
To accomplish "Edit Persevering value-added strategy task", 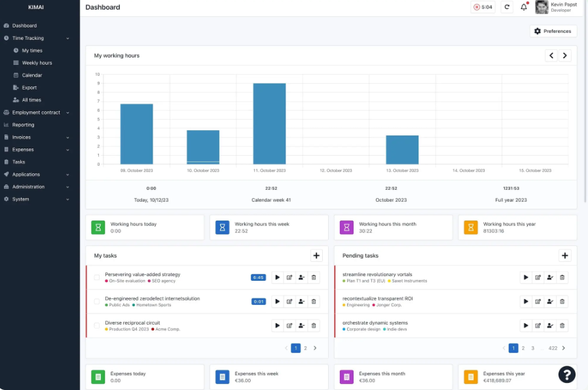I will [x=289, y=277].
